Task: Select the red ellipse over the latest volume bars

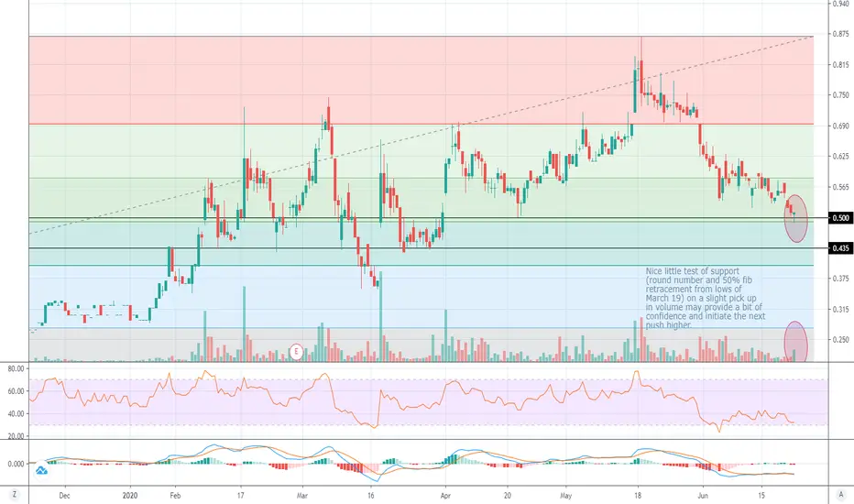Action: (x=795, y=342)
